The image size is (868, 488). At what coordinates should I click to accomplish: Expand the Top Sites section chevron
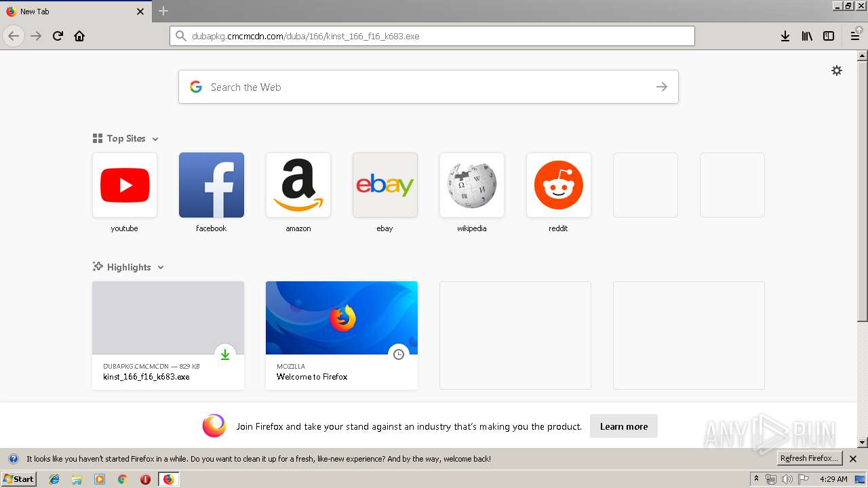[x=155, y=139]
